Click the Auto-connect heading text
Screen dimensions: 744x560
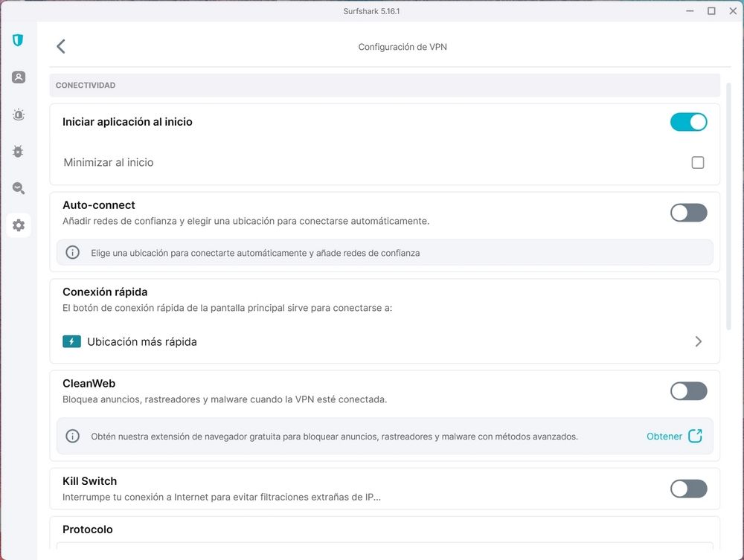coord(99,205)
